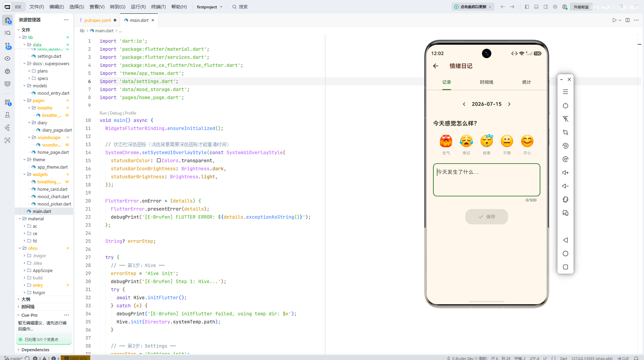Open settings gear in title bar

coord(555,7)
